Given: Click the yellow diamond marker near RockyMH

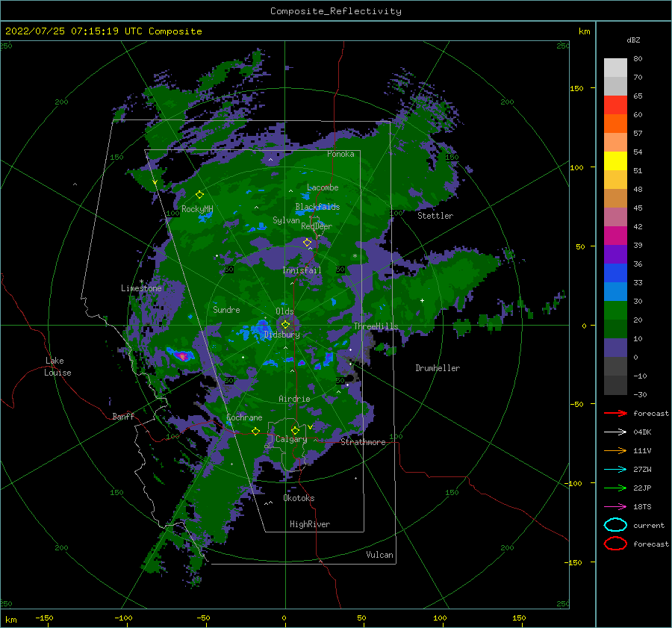Looking at the screenshot, I should (199, 195).
